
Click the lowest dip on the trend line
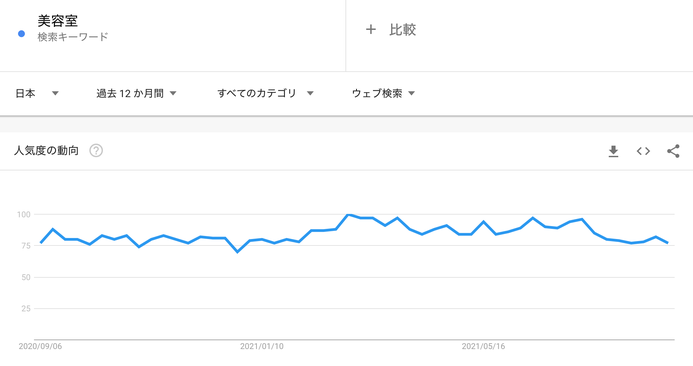tap(237, 252)
